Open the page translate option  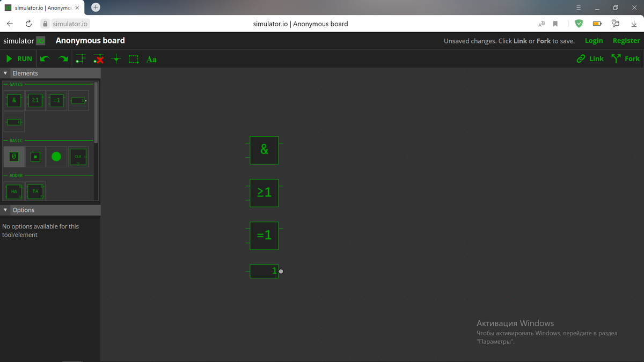click(541, 24)
